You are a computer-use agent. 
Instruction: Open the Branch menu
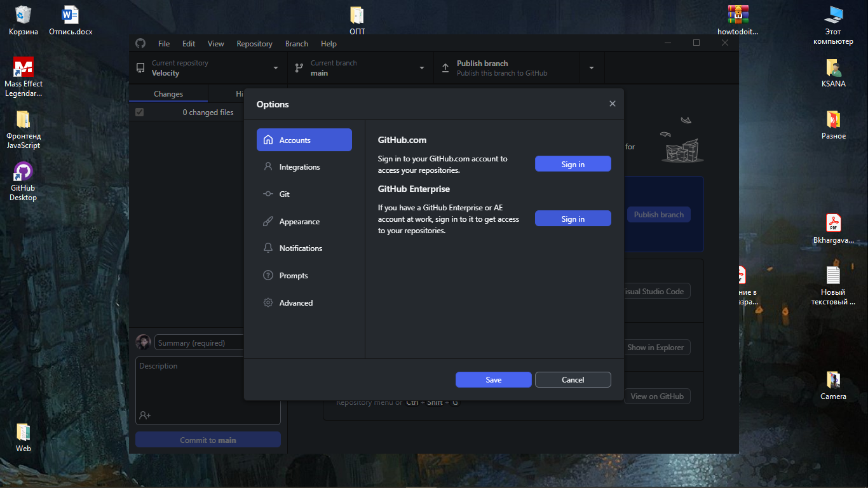[x=297, y=44]
